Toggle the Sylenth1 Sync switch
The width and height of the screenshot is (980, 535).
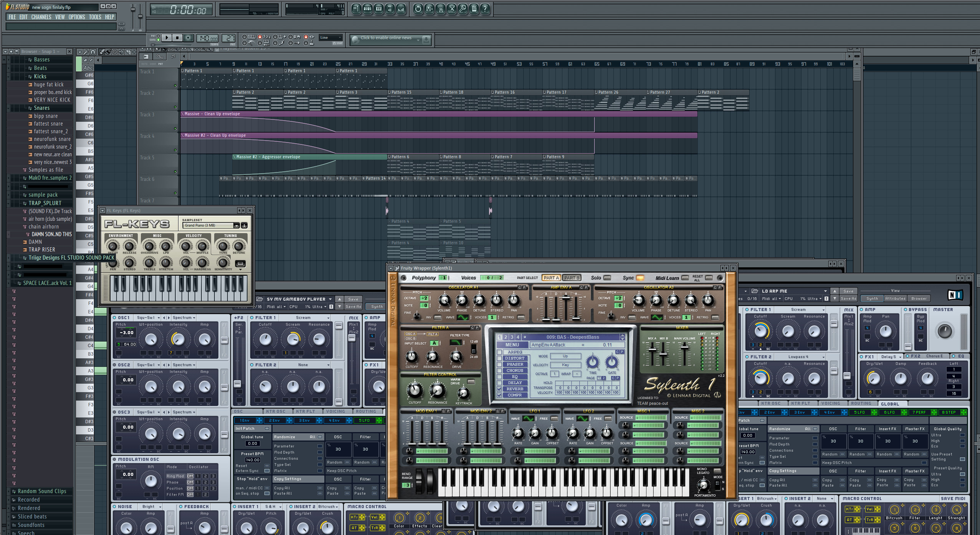pyautogui.click(x=640, y=278)
